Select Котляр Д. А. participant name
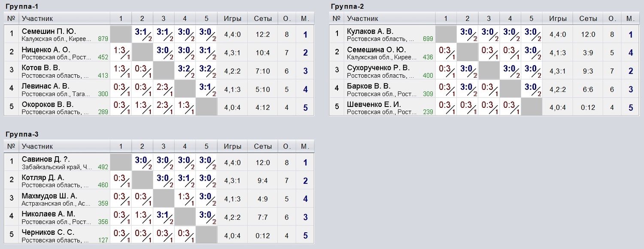644x249 pixels. 43,178
